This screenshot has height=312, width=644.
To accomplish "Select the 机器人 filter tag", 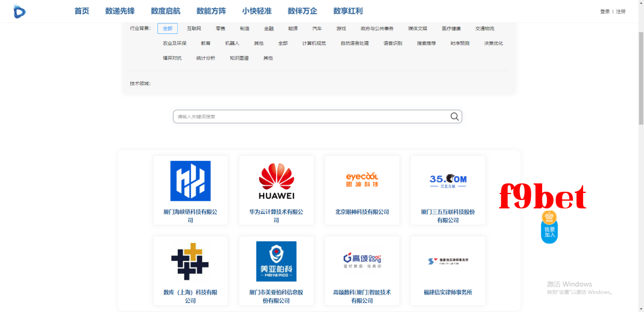I will (x=232, y=43).
